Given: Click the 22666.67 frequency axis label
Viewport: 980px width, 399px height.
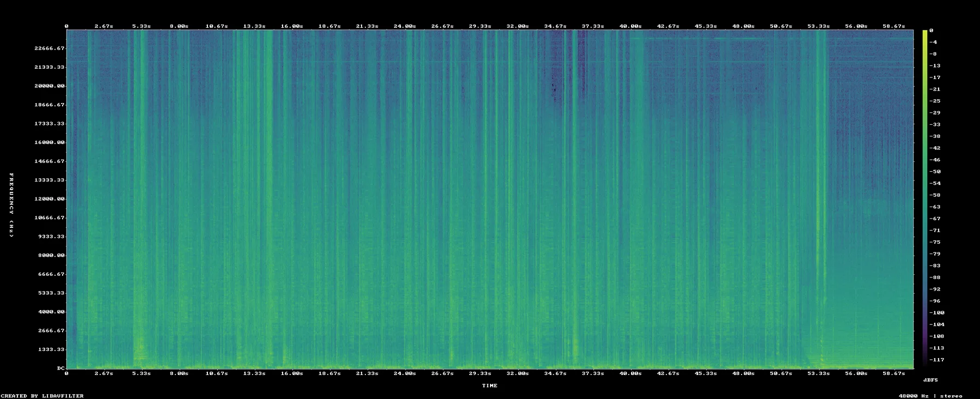Looking at the screenshot, I should tap(50, 49).
